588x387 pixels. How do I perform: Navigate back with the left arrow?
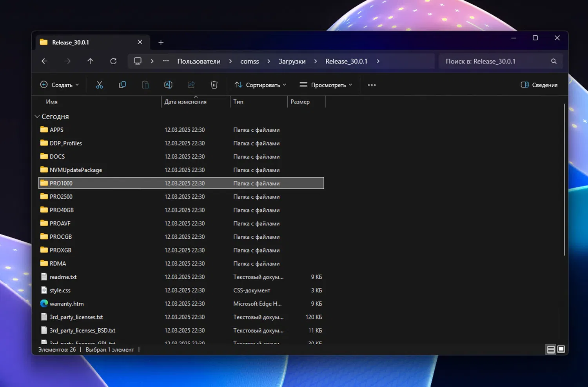point(44,61)
